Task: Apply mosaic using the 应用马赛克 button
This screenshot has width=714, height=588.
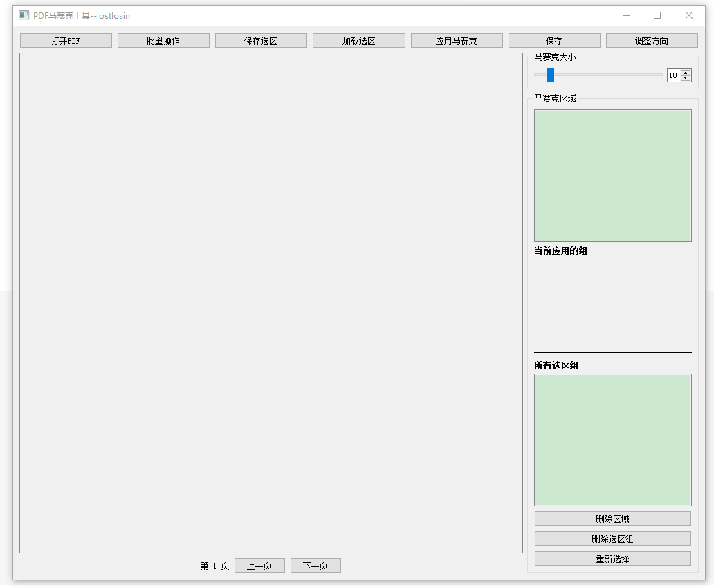Action: click(457, 39)
